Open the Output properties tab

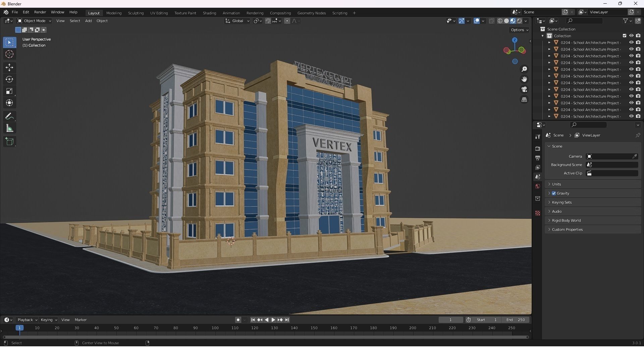point(538,158)
